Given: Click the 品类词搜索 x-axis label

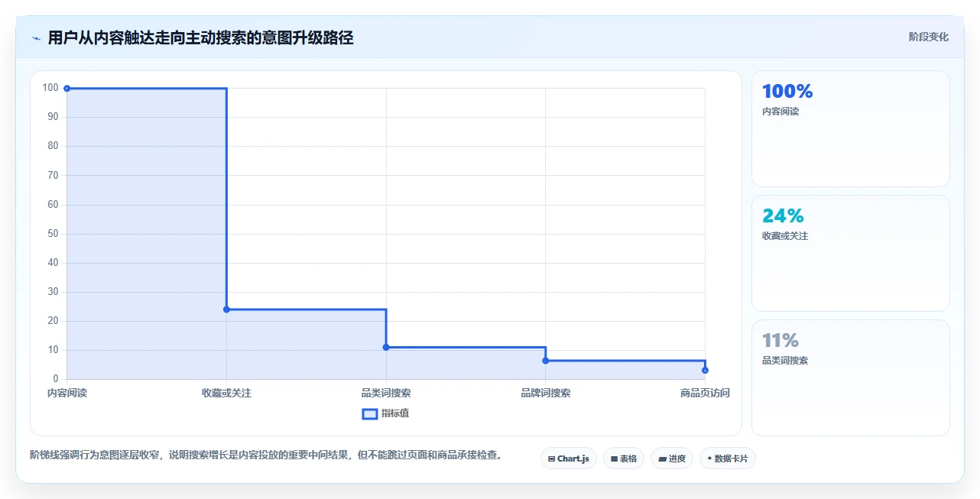Looking at the screenshot, I should 386,393.
